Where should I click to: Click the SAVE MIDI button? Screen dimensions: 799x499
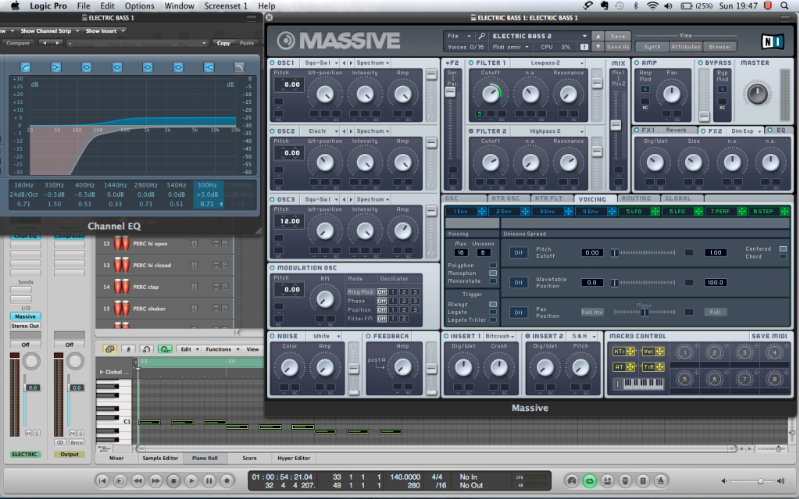769,336
